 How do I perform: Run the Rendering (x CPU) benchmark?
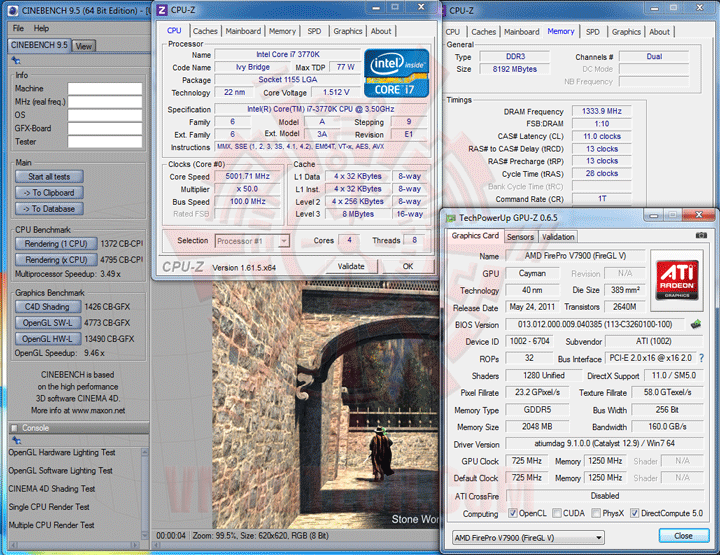point(56,260)
